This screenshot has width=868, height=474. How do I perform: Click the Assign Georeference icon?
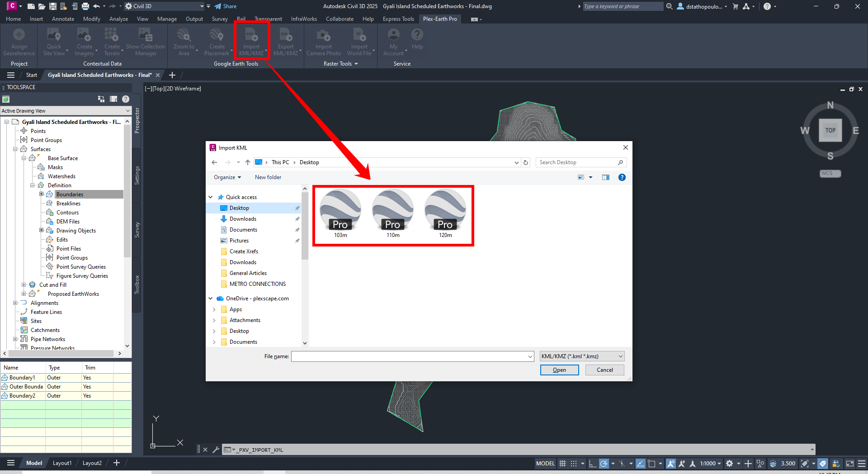pos(19,41)
